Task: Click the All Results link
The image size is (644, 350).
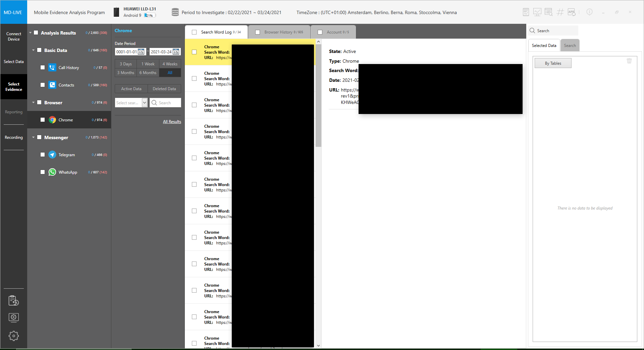Action: (172, 122)
